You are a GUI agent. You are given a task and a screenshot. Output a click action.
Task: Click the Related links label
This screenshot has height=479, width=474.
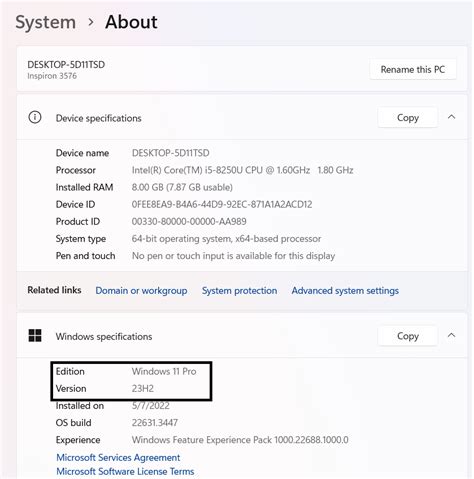54,290
